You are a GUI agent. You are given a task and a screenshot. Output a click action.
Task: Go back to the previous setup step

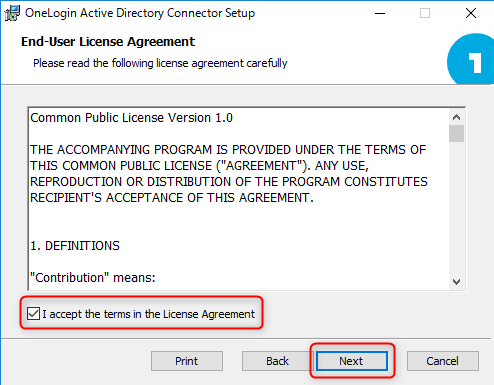click(x=277, y=361)
